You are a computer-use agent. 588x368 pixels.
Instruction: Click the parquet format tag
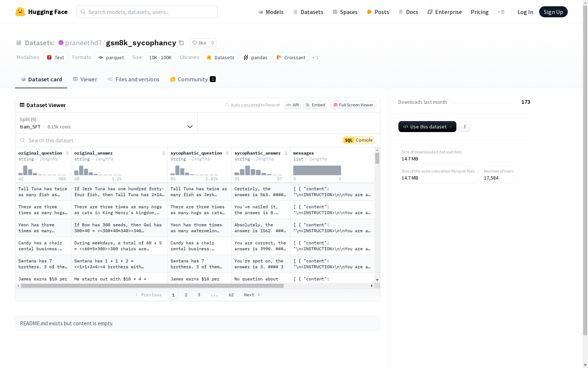pos(111,57)
